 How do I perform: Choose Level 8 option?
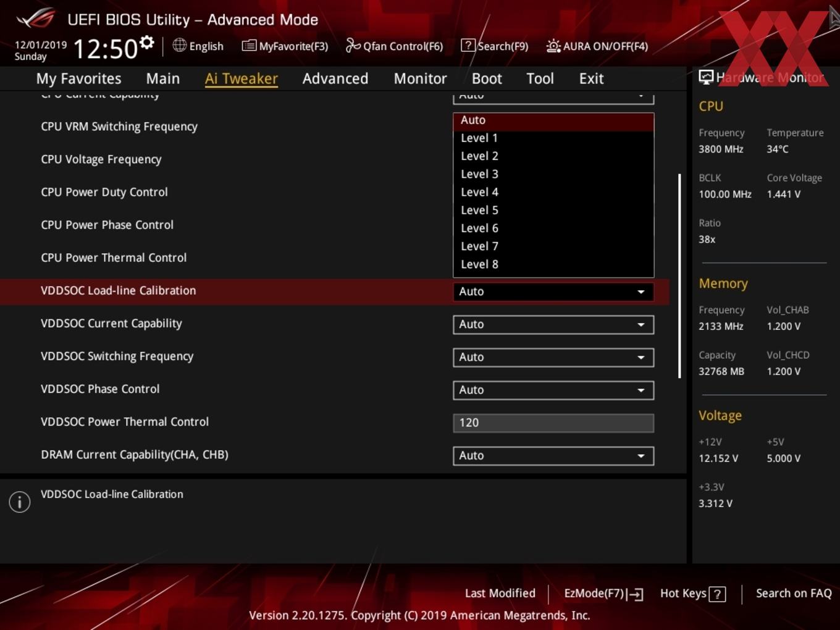553,264
